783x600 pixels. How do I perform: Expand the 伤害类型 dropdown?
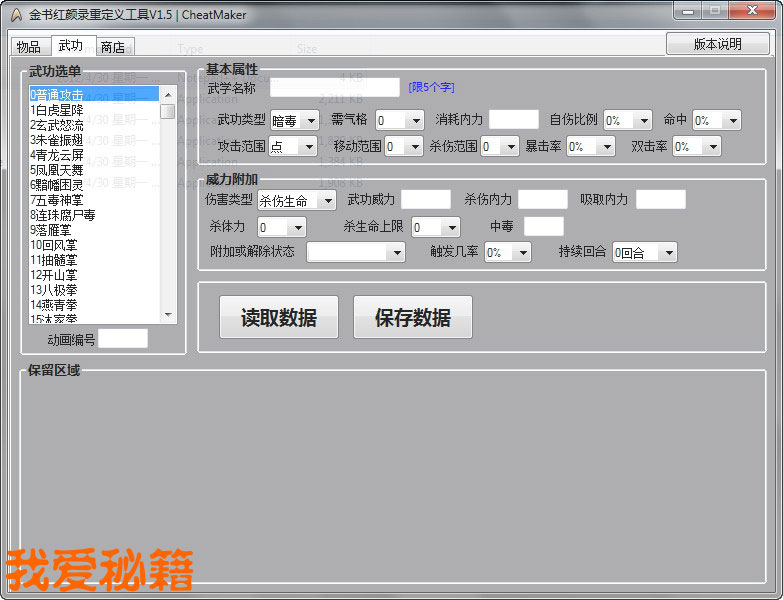297,200
